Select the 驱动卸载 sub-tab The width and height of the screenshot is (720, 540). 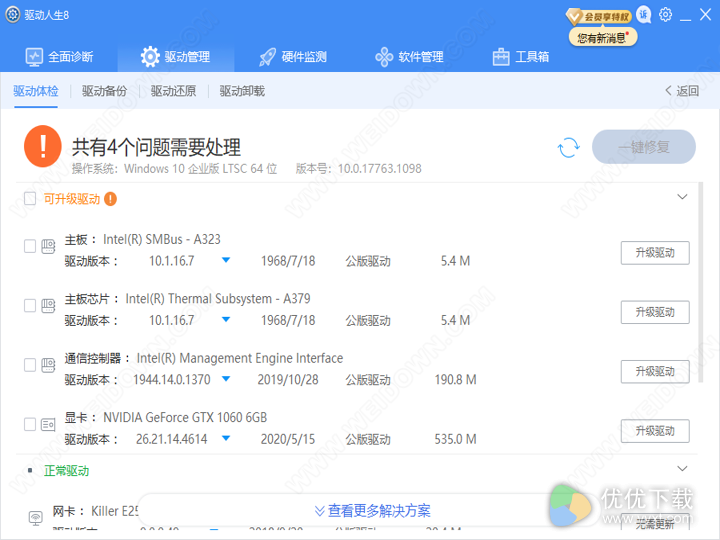(x=242, y=91)
